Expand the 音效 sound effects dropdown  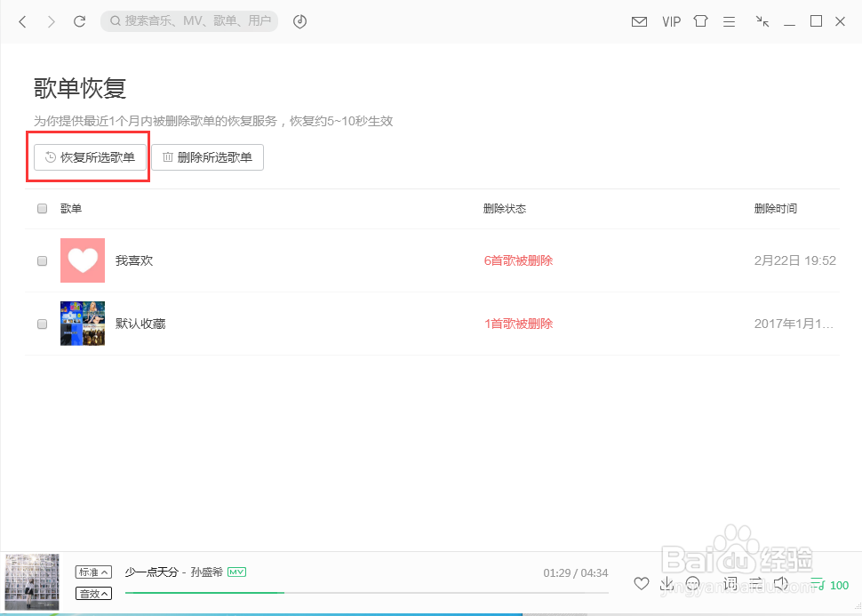(92, 593)
